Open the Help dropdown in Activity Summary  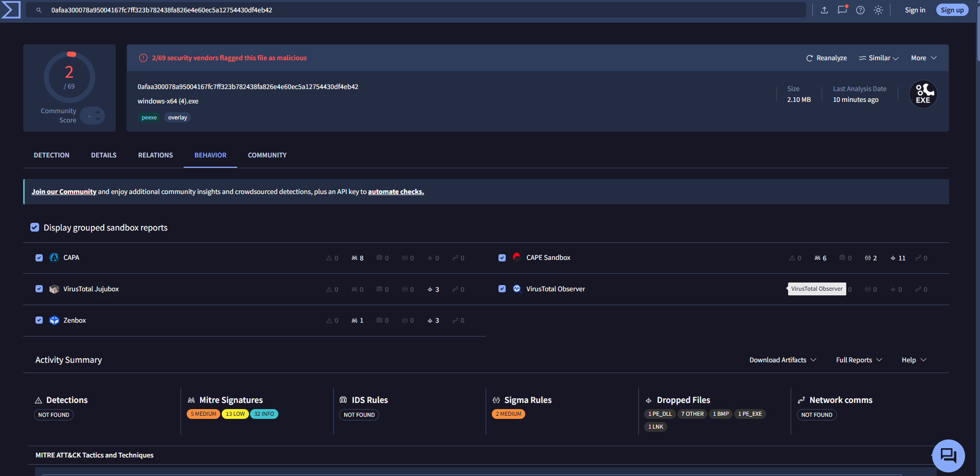coord(914,360)
